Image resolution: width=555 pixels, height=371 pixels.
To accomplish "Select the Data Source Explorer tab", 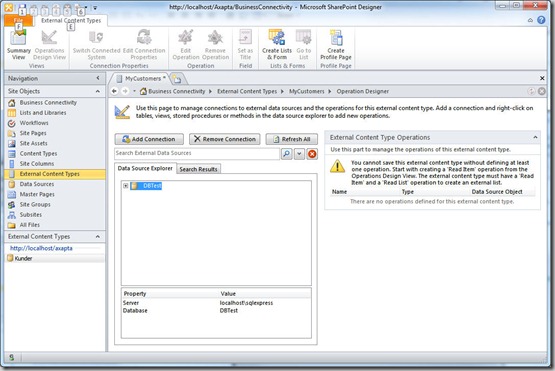I will coord(145,169).
